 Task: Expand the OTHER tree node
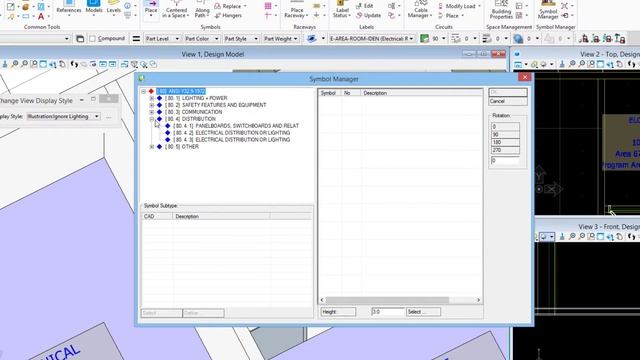coord(152,147)
